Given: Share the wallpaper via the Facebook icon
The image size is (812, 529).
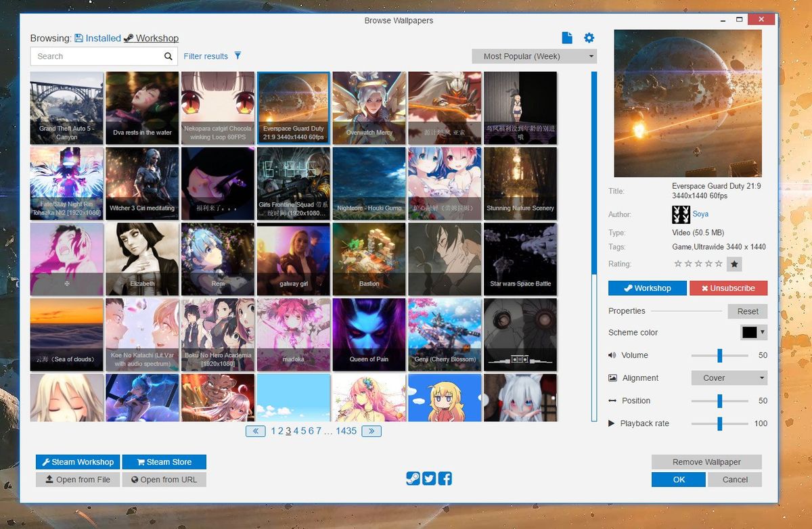Looking at the screenshot, I should coord(445,478).
